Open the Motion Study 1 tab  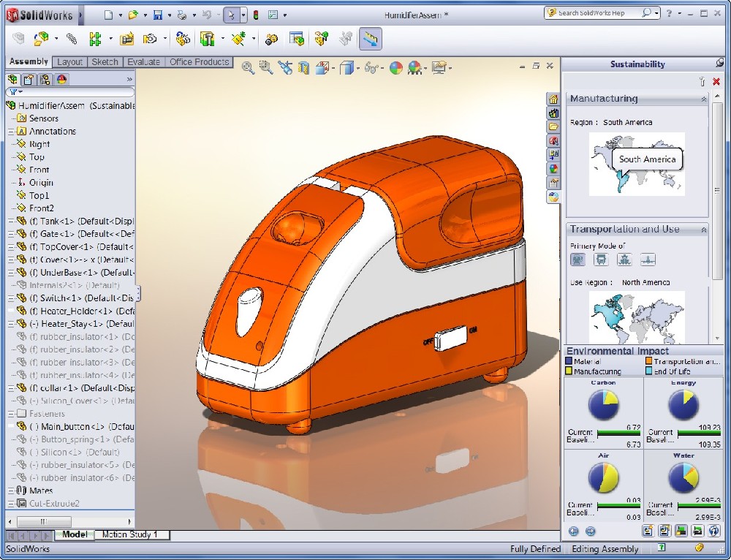132,534
